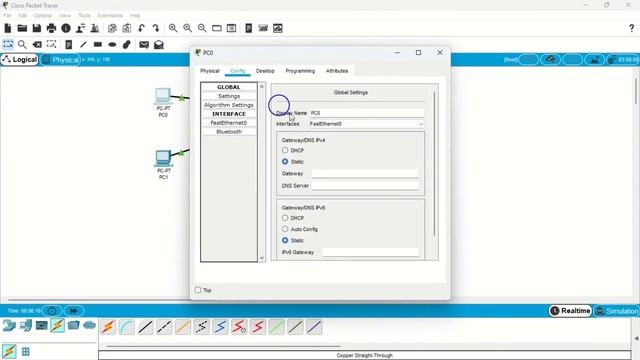
Task: Click Global Settings panel vertical scrollbar
Action: tap(434, 164)
